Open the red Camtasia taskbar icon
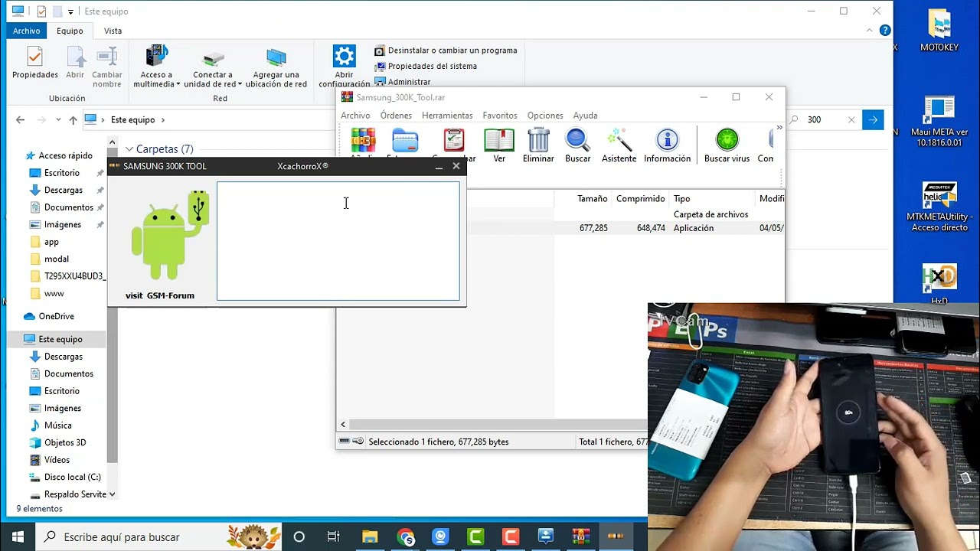 click(511, 536)
